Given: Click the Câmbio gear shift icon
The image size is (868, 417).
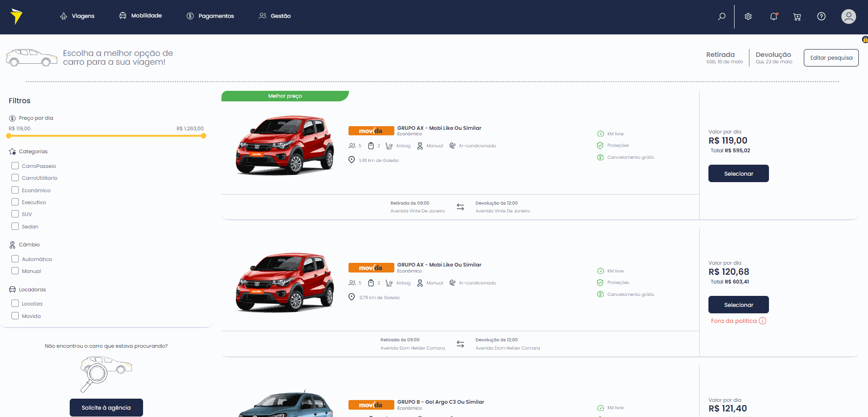Looking at the screenshot, I should (12, 245).
